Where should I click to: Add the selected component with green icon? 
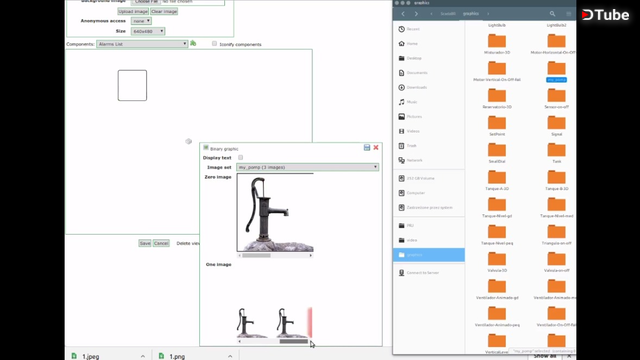click(193, 43)
